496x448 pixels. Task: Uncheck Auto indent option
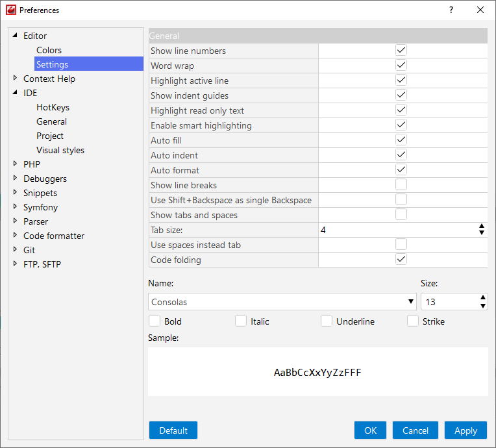[401, 155]
